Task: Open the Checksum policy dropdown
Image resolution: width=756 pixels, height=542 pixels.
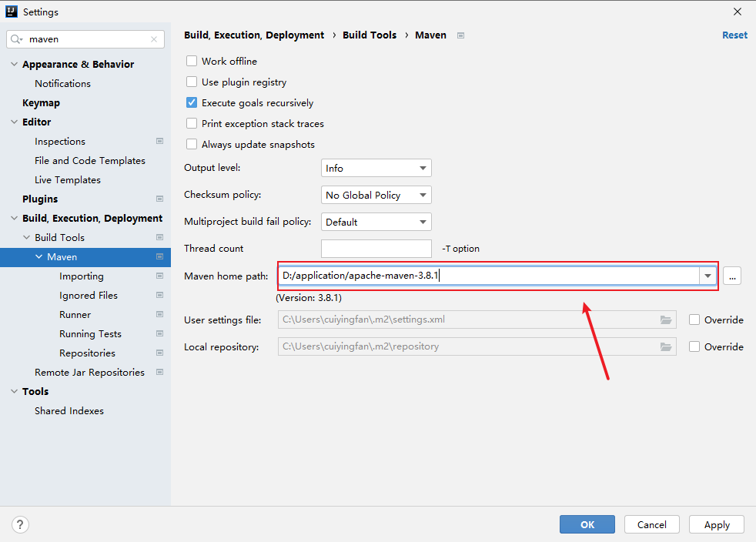Action: click(x=376, y=195)
